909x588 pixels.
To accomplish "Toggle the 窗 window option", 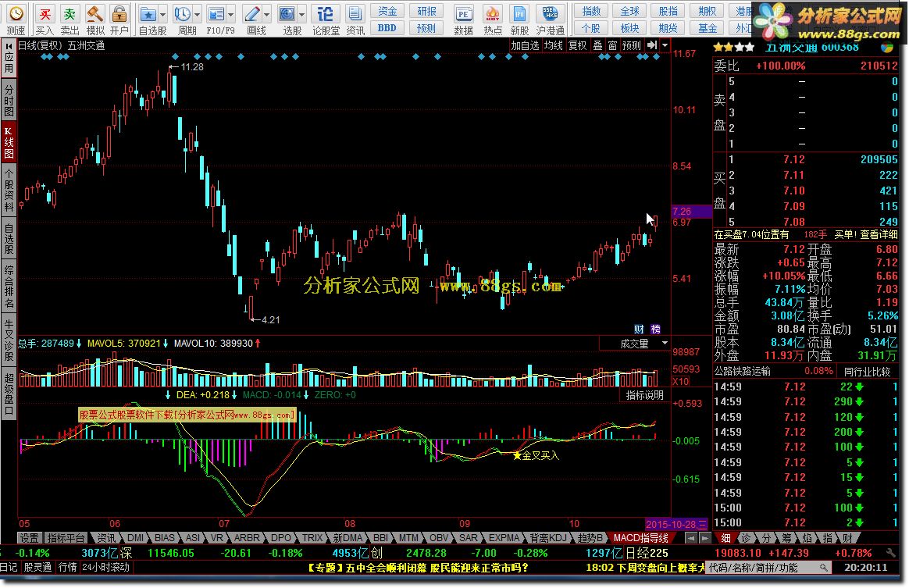I will [x=612, y=45].
